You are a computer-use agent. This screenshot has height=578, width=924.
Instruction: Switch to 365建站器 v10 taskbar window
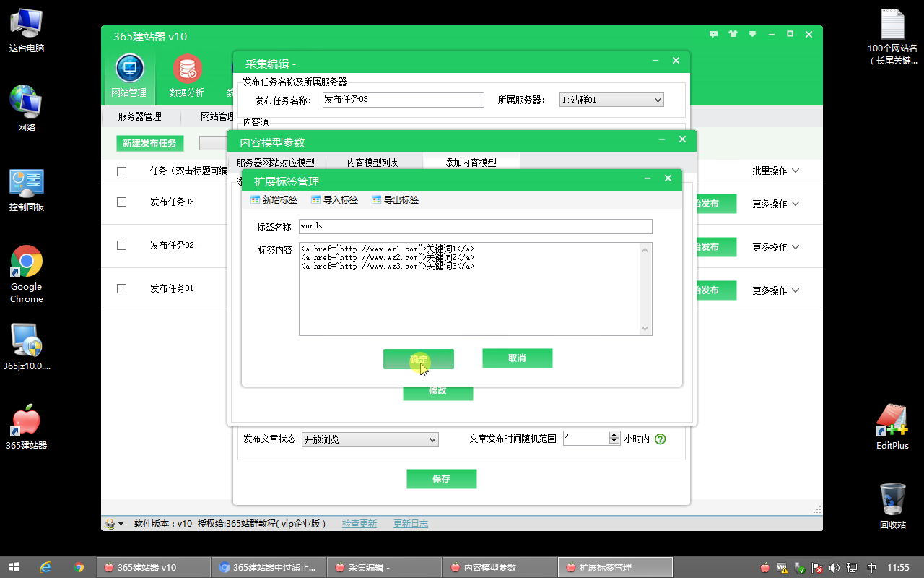[x=152, y=567]
